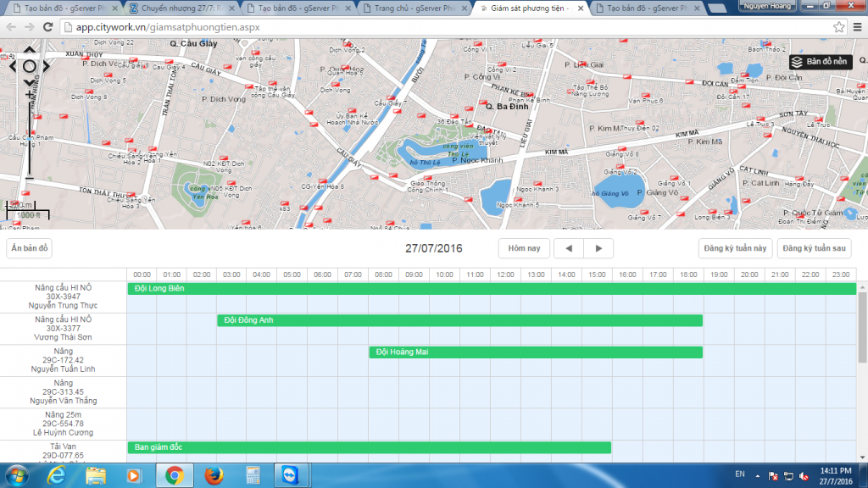Open media player taskbar icon
Screen dimensions: 868x488
[134, 475]
